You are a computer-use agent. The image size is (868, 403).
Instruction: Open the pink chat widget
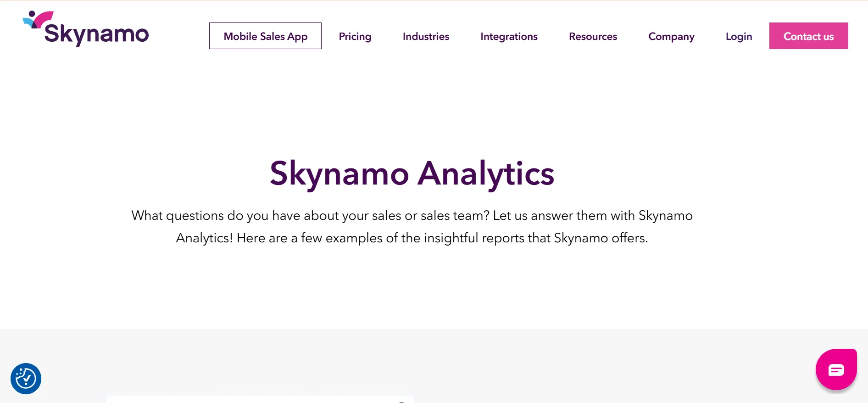coord(836,369)
